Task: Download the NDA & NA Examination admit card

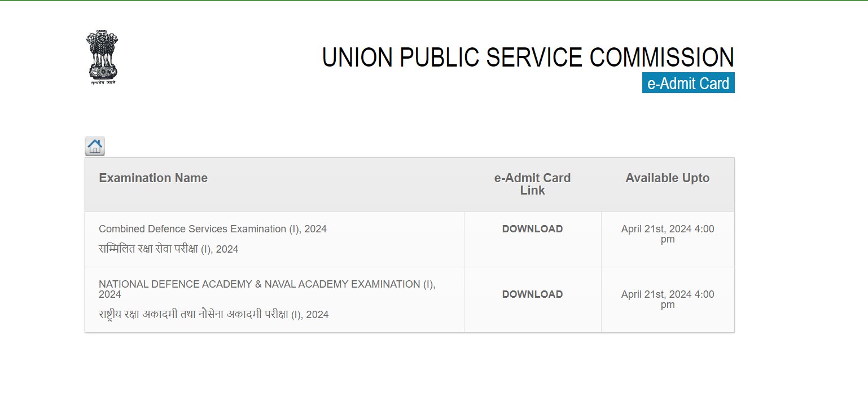Action: point(532,294)
